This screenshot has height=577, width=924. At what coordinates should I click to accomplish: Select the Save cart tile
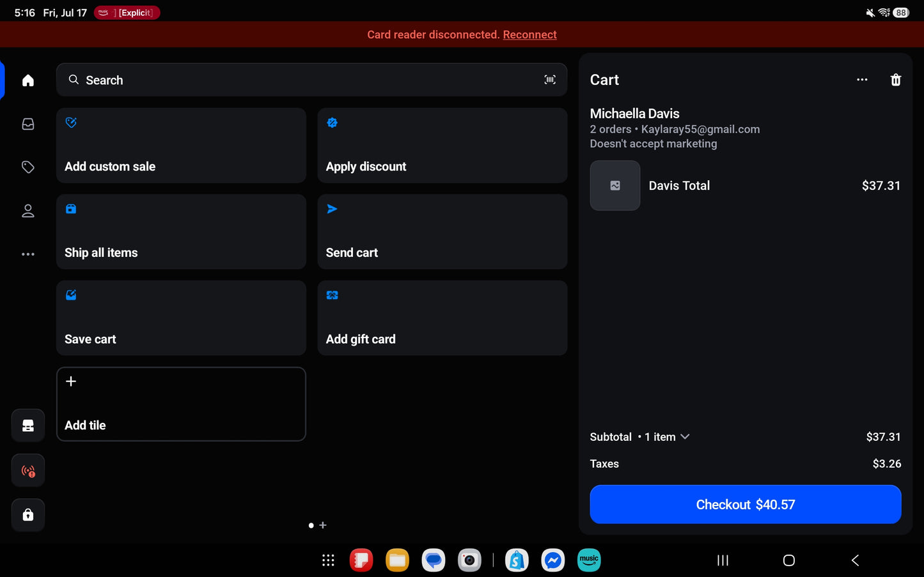click(181, 318)
